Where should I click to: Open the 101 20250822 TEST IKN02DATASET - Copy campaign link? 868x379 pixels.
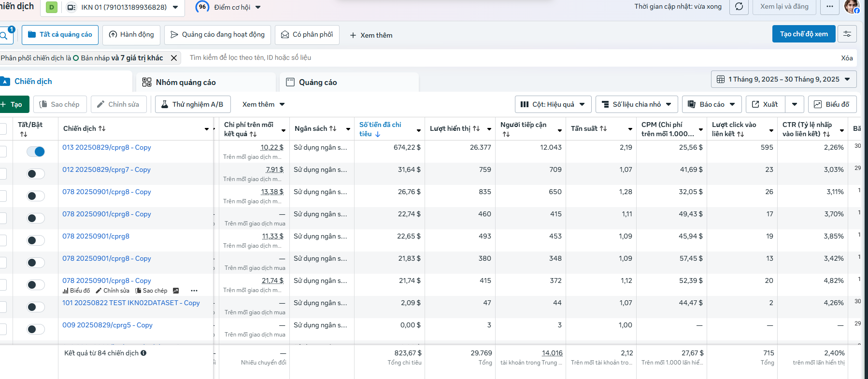click(131, 303)
